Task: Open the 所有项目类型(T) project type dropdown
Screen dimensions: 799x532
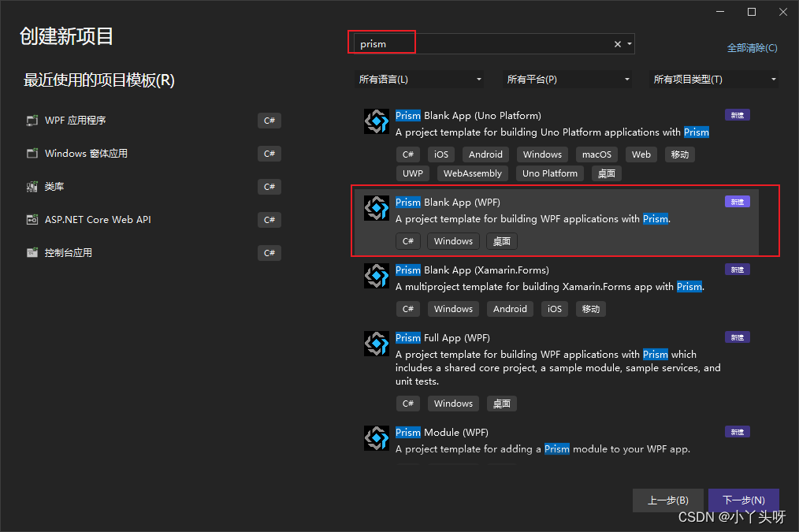Action: tap(714, 80)
